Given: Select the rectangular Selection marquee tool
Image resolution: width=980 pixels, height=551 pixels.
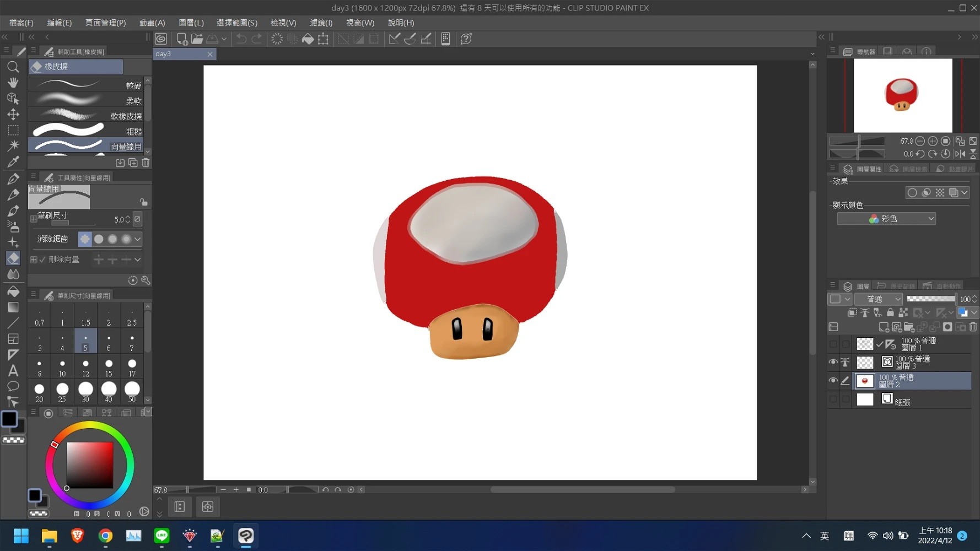Looking at the screenshot, I should tap(13, 130).
